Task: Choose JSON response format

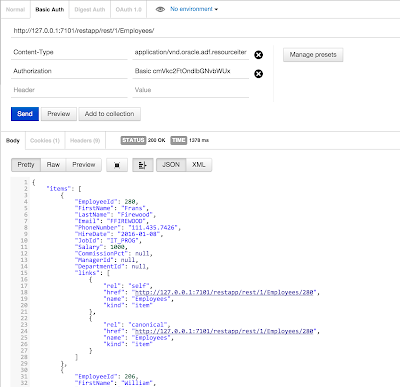Action: (x=171, y=165)
